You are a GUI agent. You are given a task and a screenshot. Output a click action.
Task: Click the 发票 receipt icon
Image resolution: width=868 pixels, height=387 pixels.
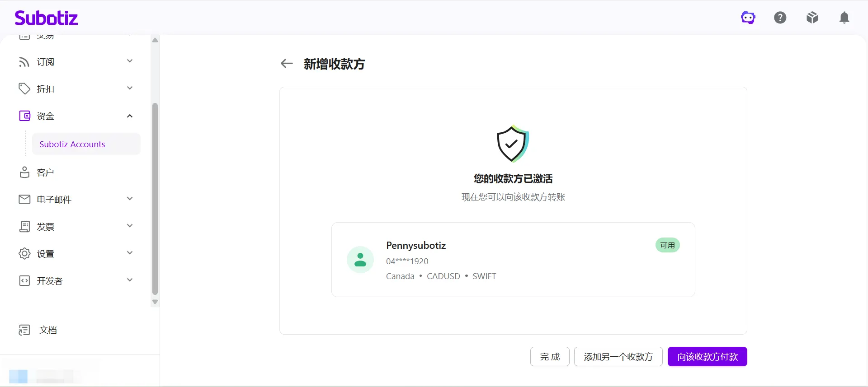coord(24,227)
